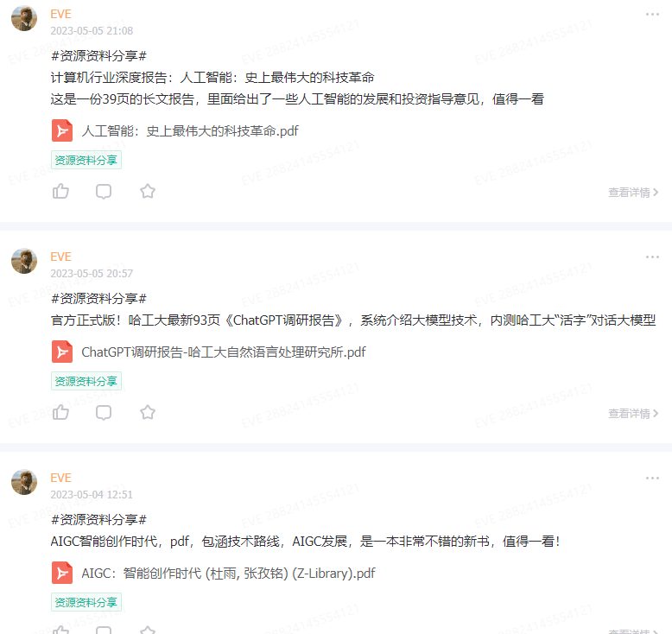
Task: Open PDF icon for ChatGPT调研报告 file
Action: coord(62,352)
